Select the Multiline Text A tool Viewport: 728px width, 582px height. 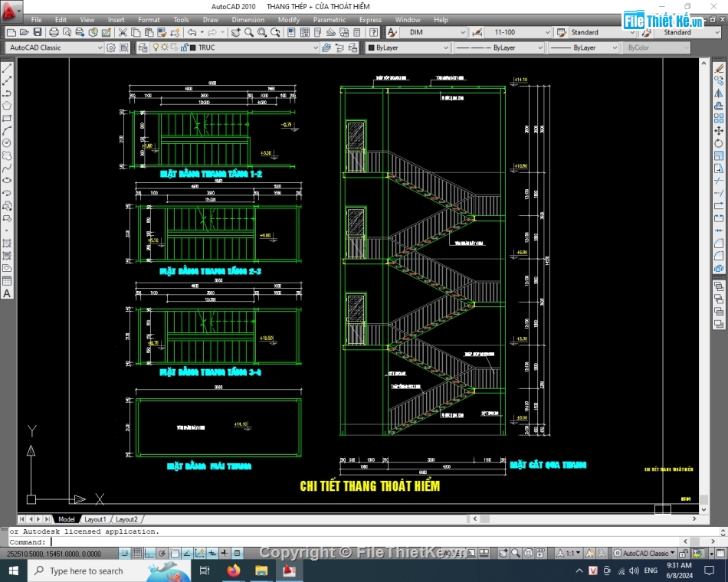[7, 293]
